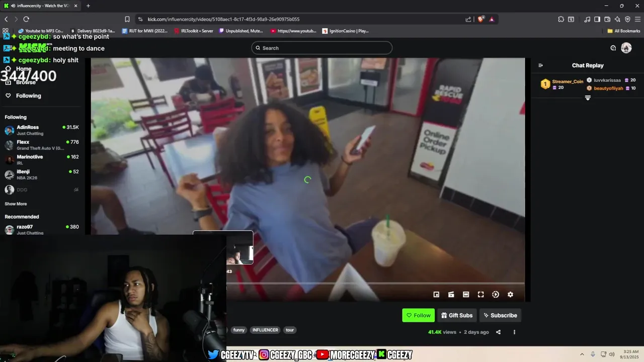Image resolution: width=644 pixels, height=362 pixels.
Task: Select the tour tag
Action: tap(289, 330)
